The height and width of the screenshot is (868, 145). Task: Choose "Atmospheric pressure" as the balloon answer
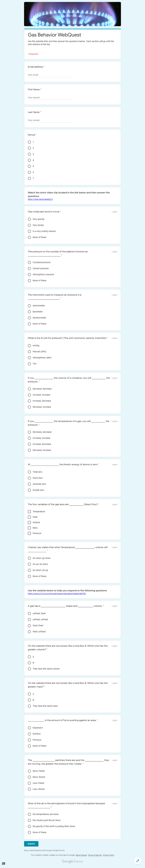pos(30,274)
